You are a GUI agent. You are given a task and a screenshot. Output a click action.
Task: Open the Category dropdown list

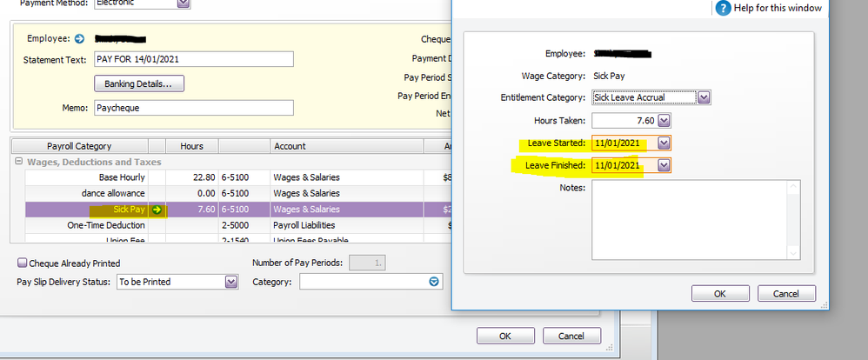pyautogui.click(x=434, y=282)
